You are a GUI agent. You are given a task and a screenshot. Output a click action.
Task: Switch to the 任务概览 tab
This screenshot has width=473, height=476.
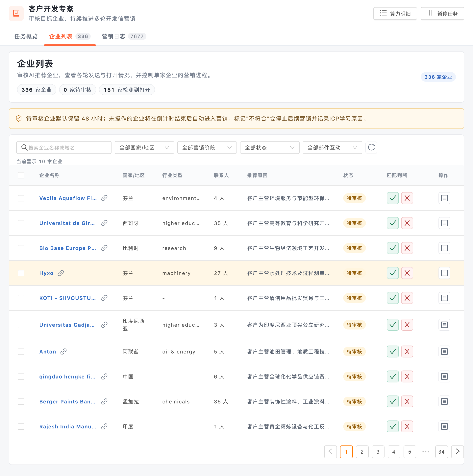(26, 36)
